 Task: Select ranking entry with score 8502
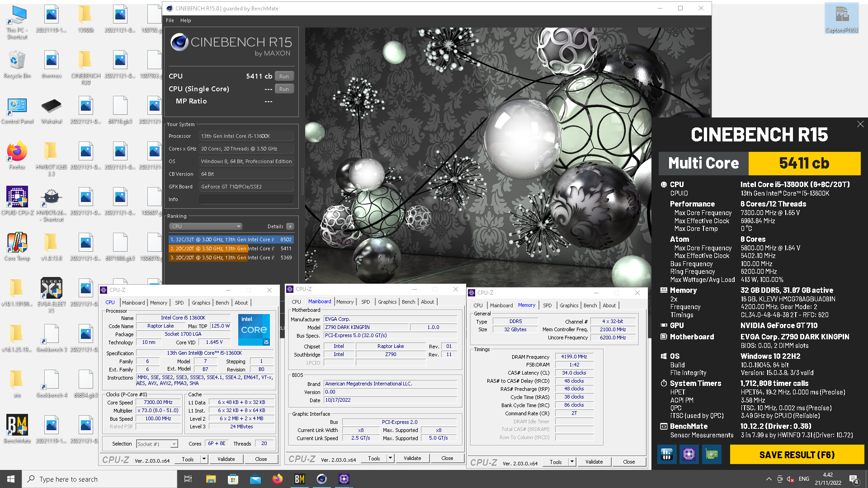231,239
